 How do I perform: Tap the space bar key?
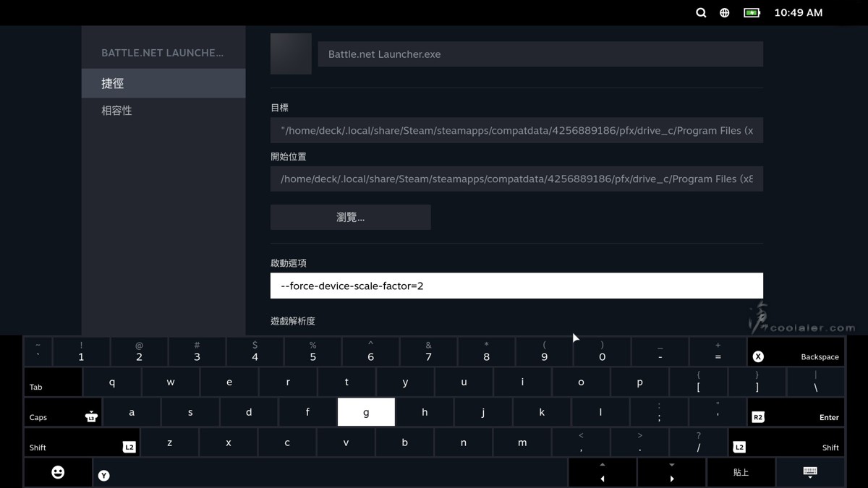pos(331,472)
